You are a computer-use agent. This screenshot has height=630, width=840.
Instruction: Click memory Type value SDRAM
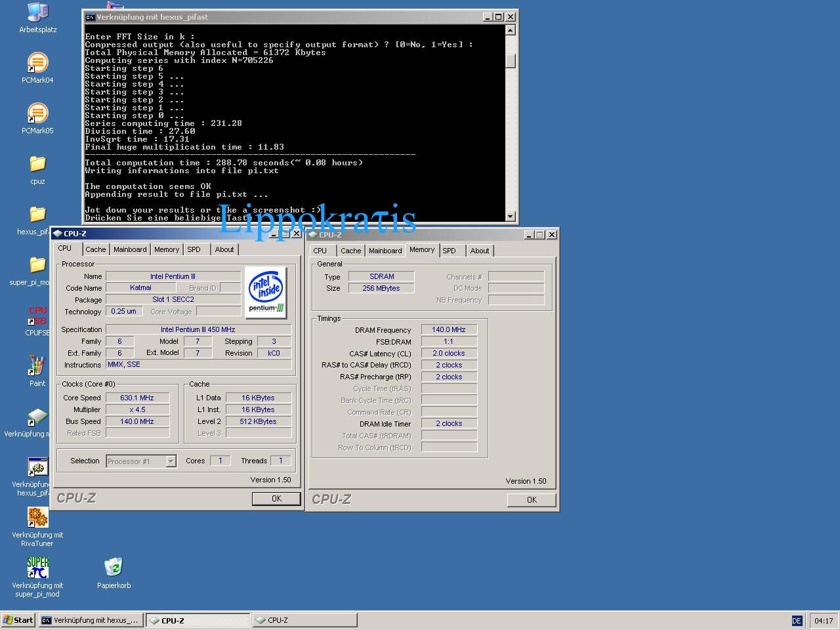(x=381, y=276)
